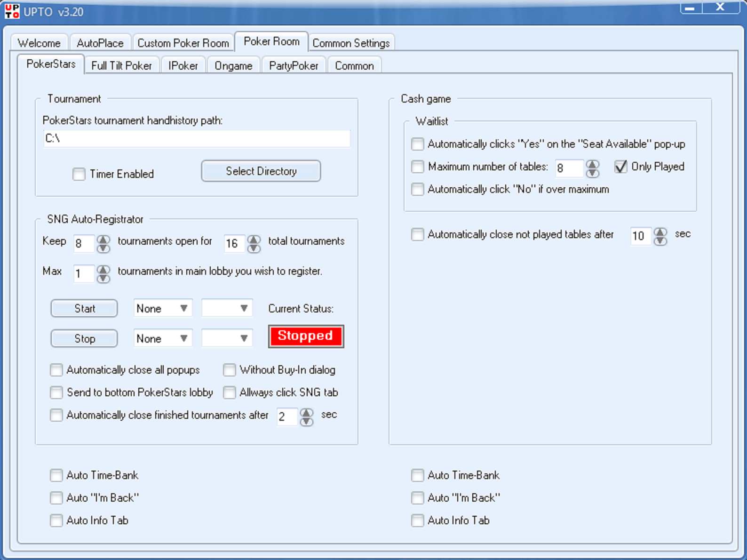Viewport: 747px width, 560px height.
Task: Enable the Timer Enabled checkbox
Action: tap(79, 174)
